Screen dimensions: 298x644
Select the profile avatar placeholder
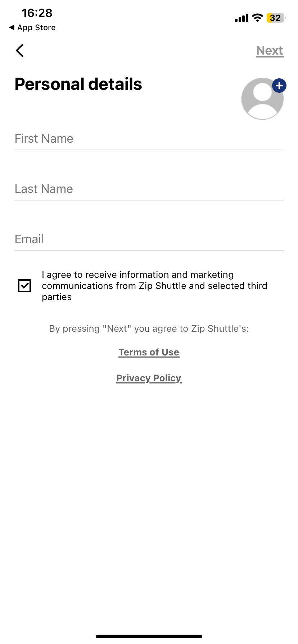coord(262,98)
